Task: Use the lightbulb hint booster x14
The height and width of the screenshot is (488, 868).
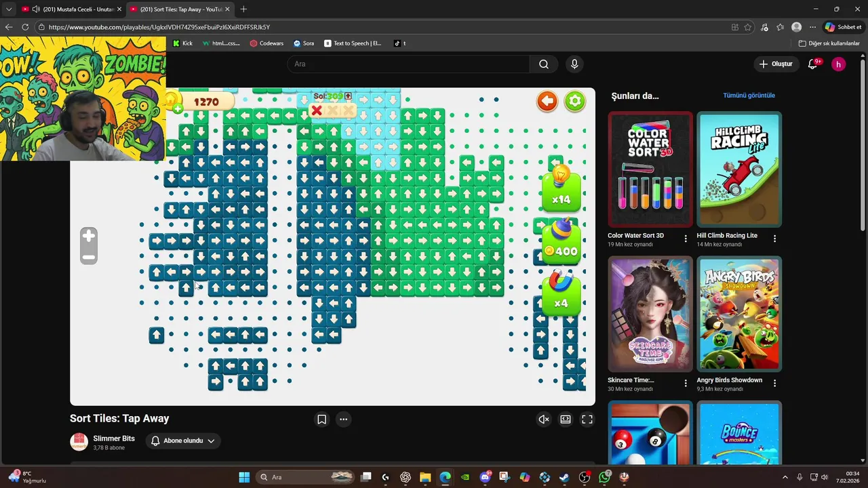Action: pos(561,188)
